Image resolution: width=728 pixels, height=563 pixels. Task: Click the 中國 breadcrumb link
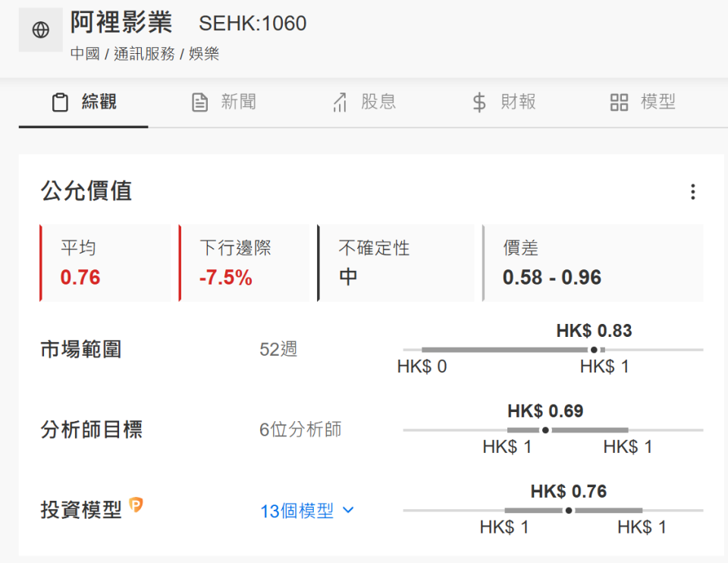[x=85, y=54]
